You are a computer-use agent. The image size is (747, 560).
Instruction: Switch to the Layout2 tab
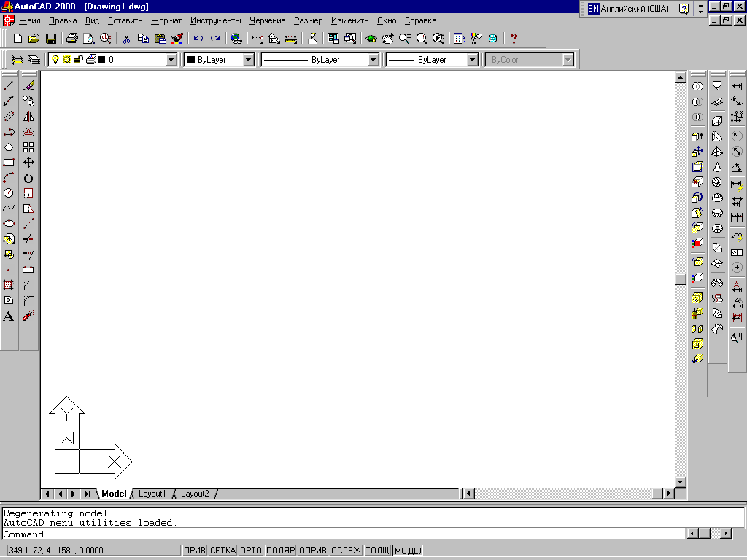point(195,494)
